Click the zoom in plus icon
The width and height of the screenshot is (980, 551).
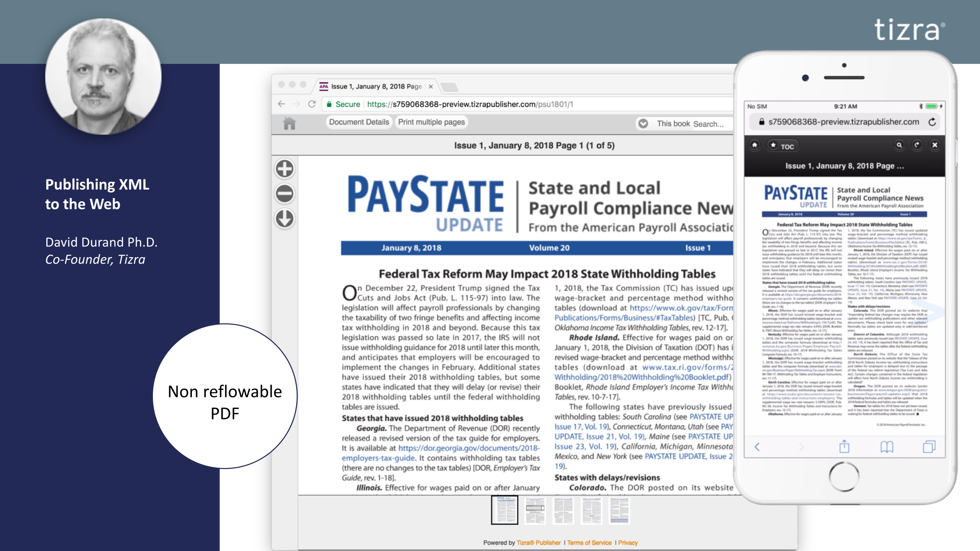[x=285, y=169]
